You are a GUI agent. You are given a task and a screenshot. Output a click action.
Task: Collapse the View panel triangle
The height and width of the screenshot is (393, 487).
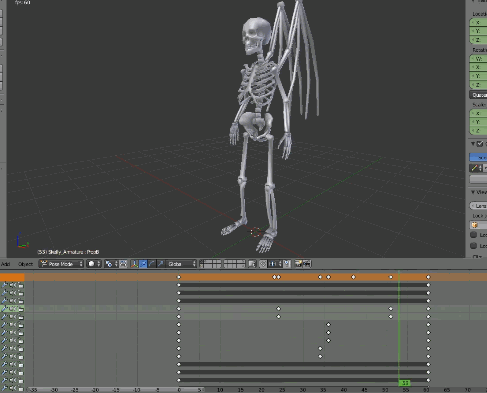[x=473, y=192]
